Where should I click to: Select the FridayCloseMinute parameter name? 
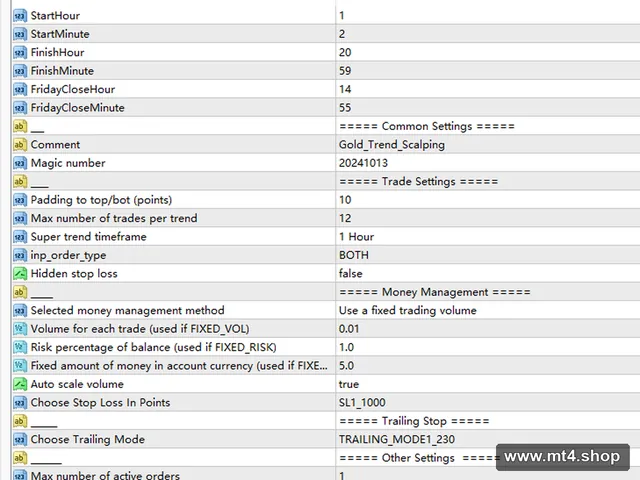78,108
